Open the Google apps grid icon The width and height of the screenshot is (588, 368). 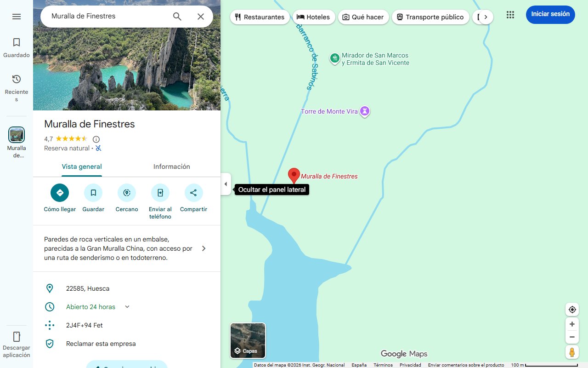[x=510, y=15]
